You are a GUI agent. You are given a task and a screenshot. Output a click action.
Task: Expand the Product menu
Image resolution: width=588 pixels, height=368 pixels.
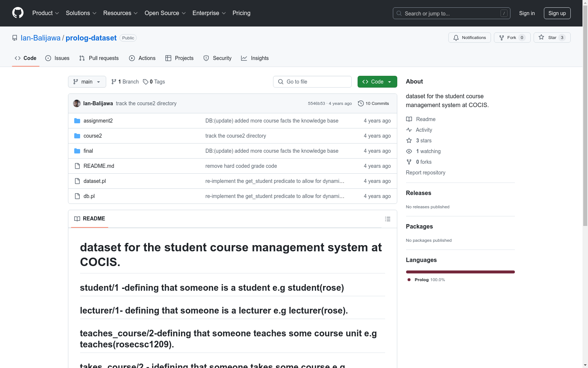click(x=46, y=13)
